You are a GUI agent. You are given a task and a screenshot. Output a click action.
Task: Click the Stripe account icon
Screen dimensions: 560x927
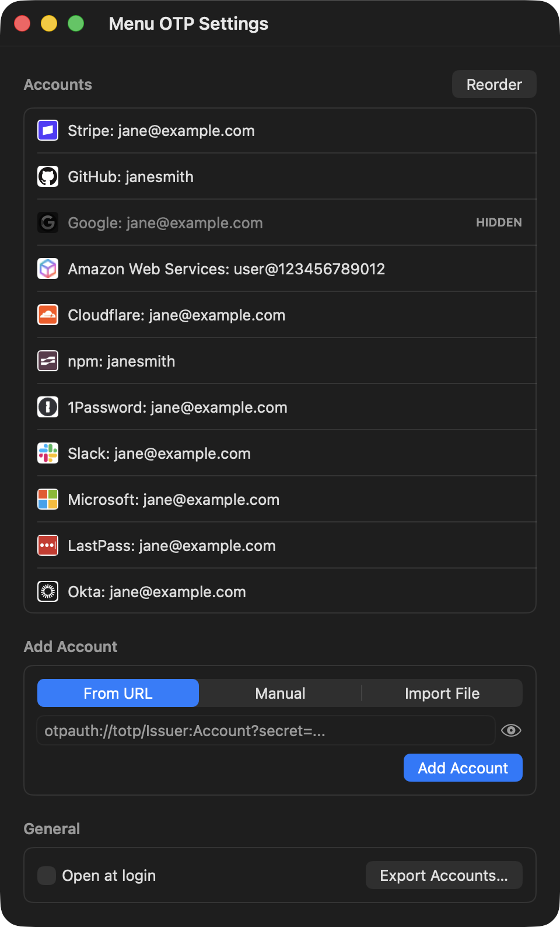[48, 130]
